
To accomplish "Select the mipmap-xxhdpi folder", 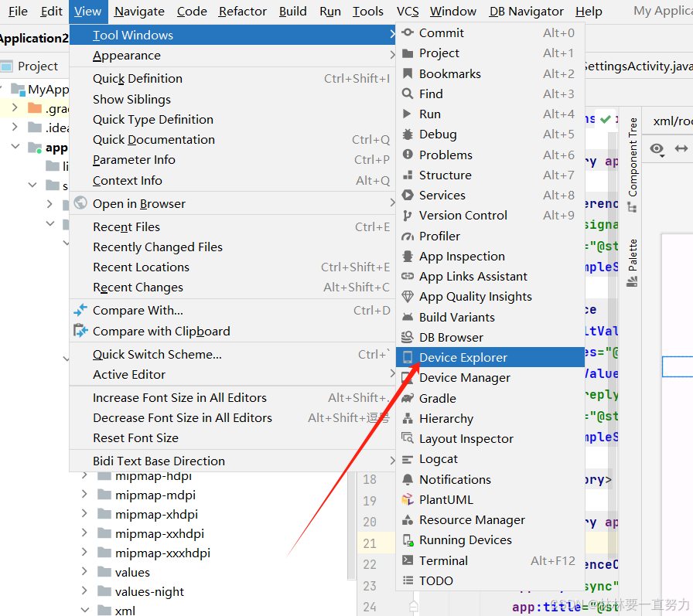I will 159,533.
